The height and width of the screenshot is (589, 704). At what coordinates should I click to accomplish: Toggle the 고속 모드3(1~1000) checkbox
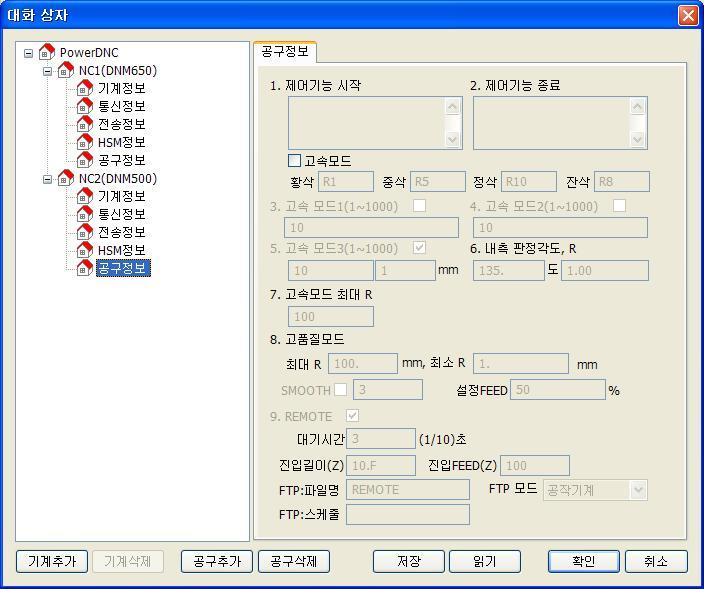(419, 247)
